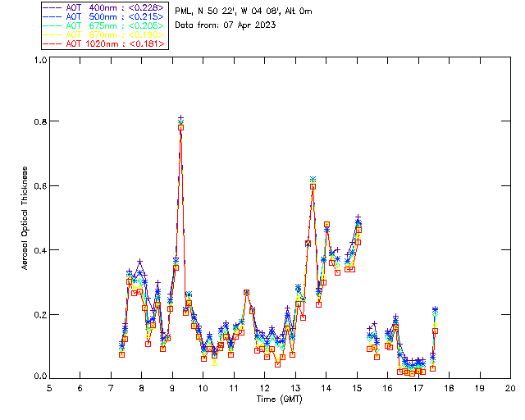Click the x-axis tick label 10
This screenshot has height=420, width=525.
[x=203, y=388]
